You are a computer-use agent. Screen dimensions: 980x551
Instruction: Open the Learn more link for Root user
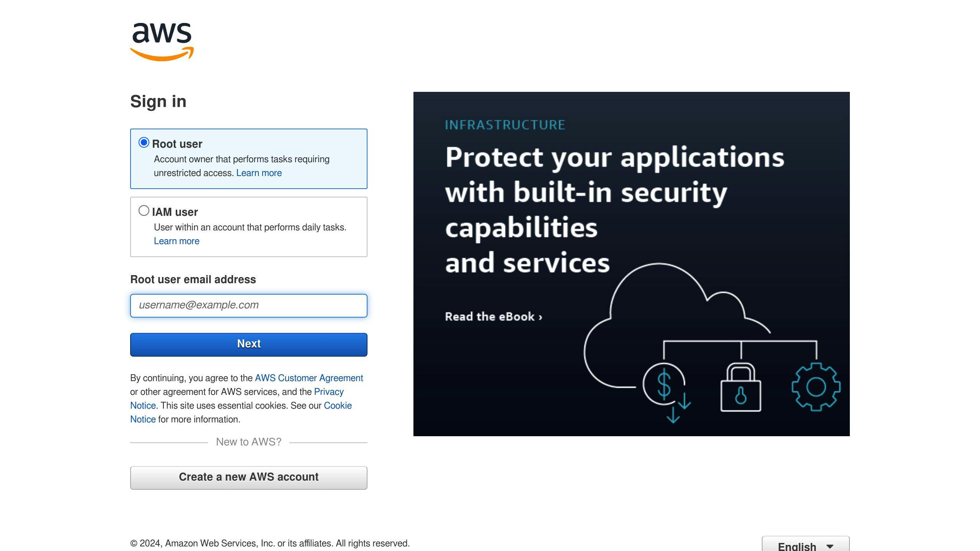coord(258,173)
